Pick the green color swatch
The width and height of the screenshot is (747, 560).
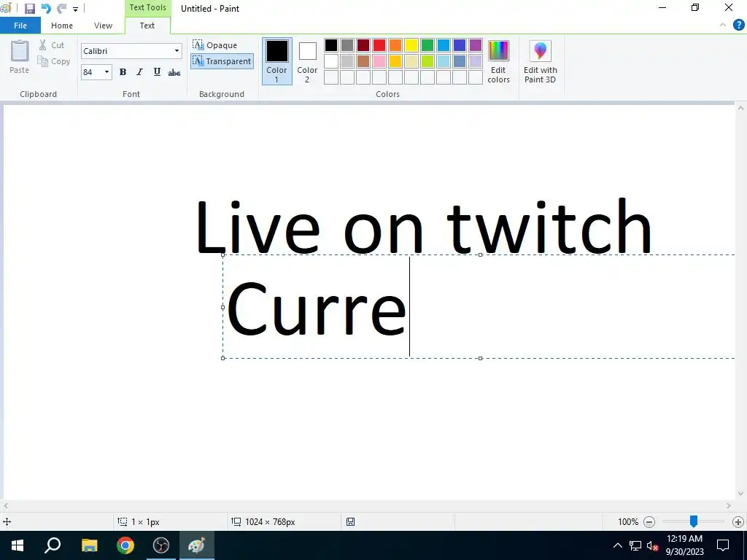427,45
